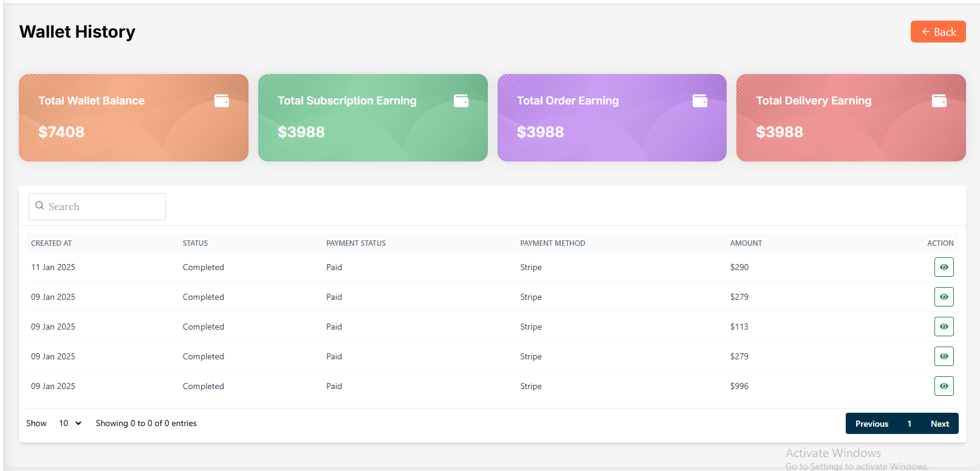Open the Show entries count dropdown
Screen dimensions: 980x471
pyautogui.click(x=70, y=423)
